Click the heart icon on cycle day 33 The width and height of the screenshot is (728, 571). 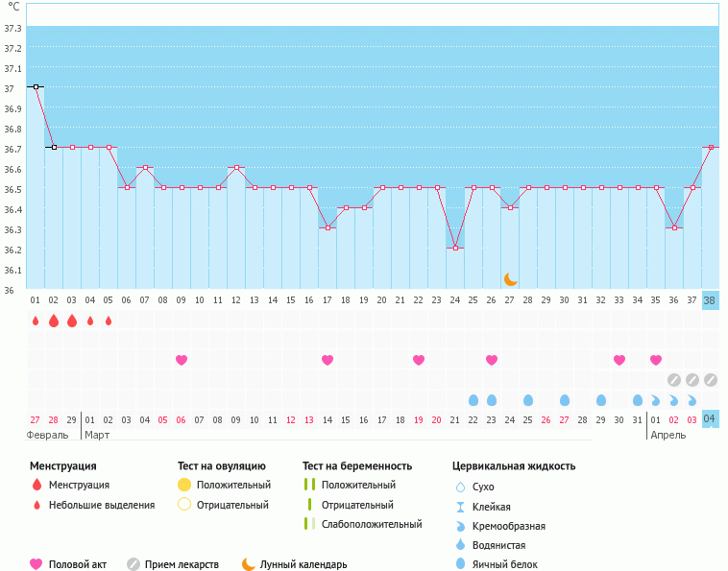[619, 360]
